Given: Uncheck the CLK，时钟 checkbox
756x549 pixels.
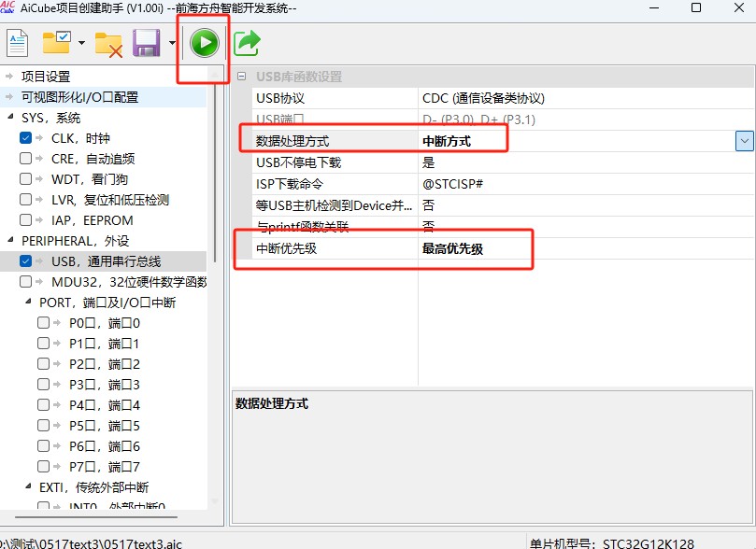Looking at the screenshot, I should coord(25,138).
